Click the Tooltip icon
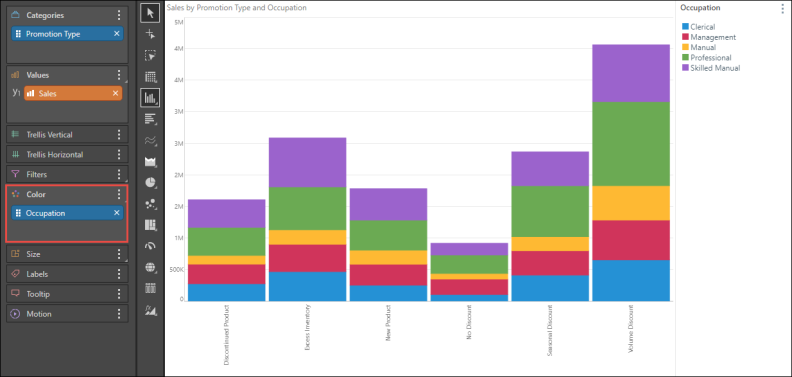This screenshot has width=792, height=377. tap(16, 294)
